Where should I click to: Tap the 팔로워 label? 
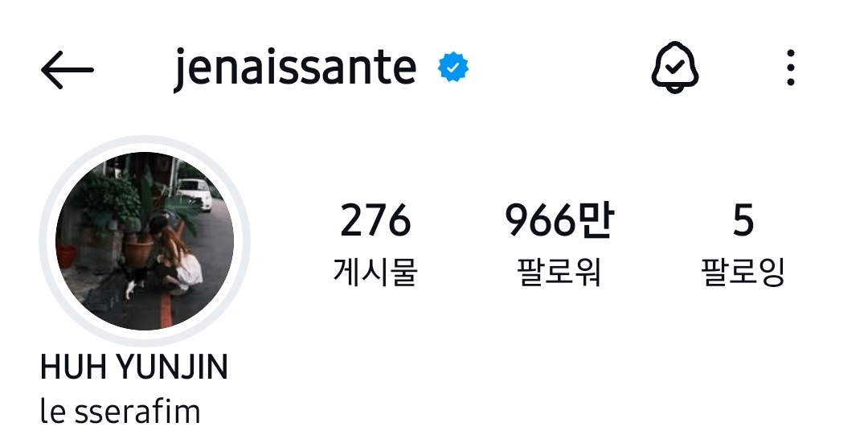559,271
